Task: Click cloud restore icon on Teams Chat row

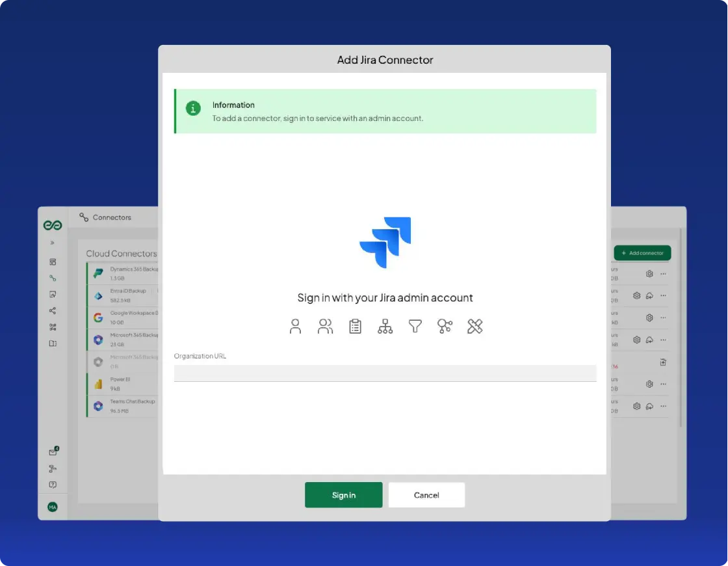Action: coord(649,406)
